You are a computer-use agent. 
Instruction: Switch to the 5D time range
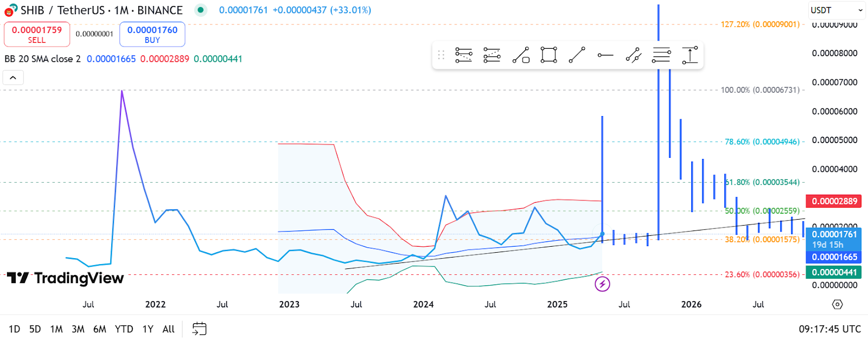(35, 329)
